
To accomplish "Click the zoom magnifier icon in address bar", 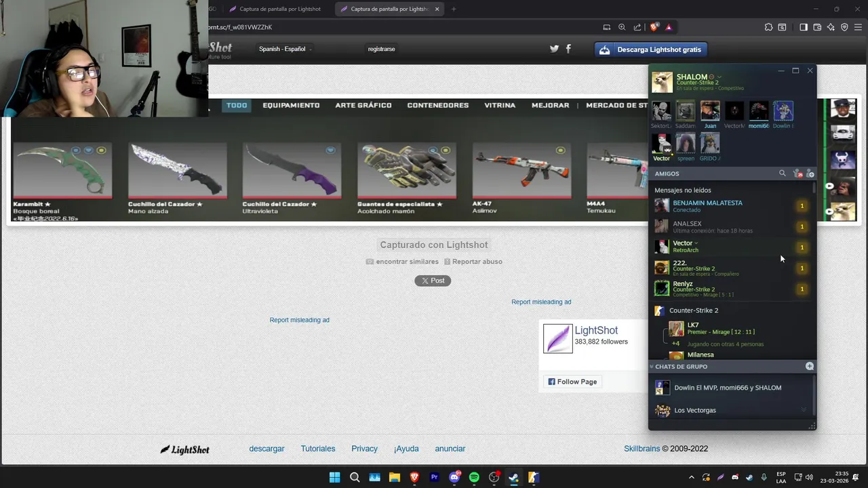I will click(622, 27).
